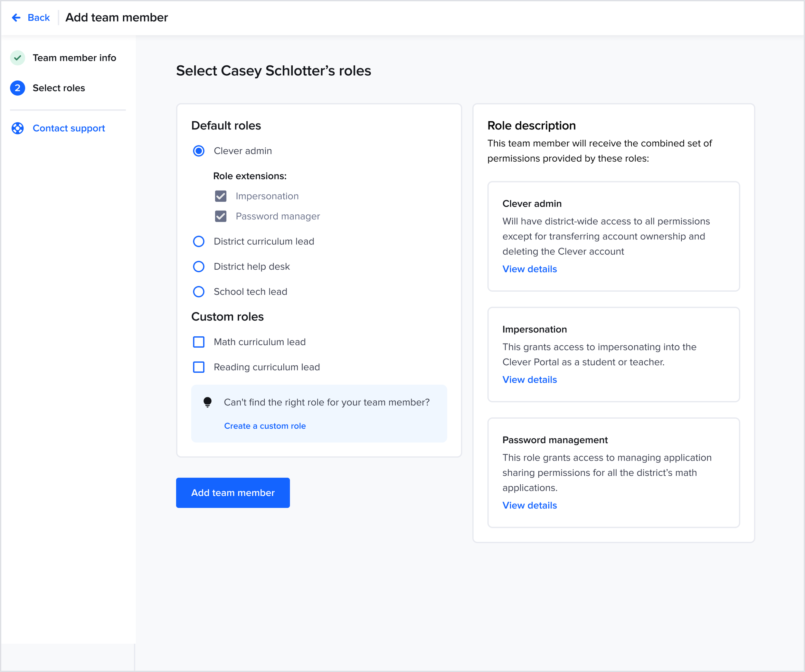Screen dimensions: 805x672
Task: Click the green checkmark step icon
Action: (18, 58)
